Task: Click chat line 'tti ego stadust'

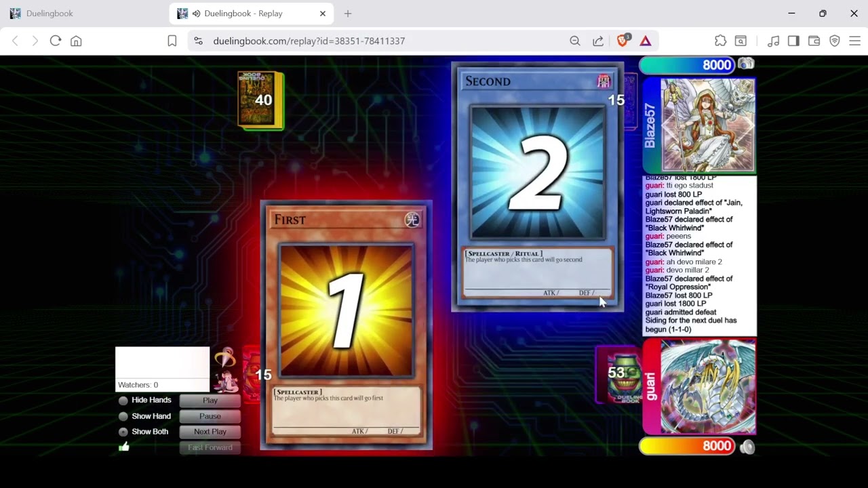Action: coord(690,186)
